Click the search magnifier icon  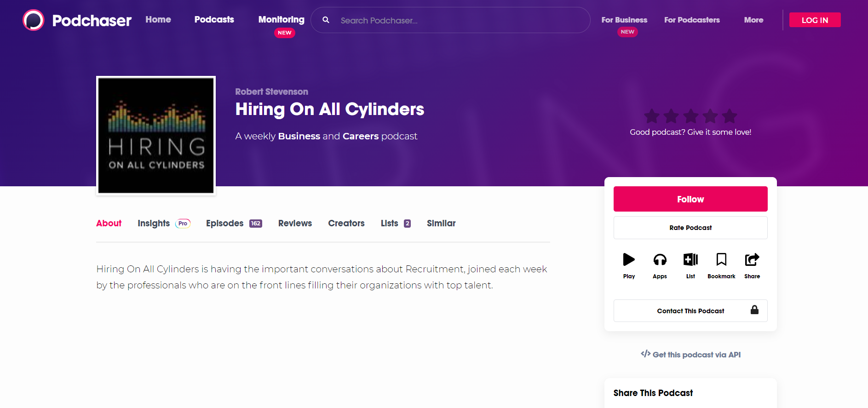tap(326, 20)
